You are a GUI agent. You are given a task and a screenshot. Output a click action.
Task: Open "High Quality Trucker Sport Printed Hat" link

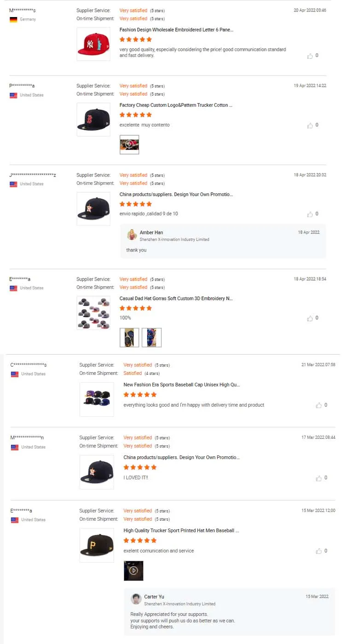click(x=181, y=530)
